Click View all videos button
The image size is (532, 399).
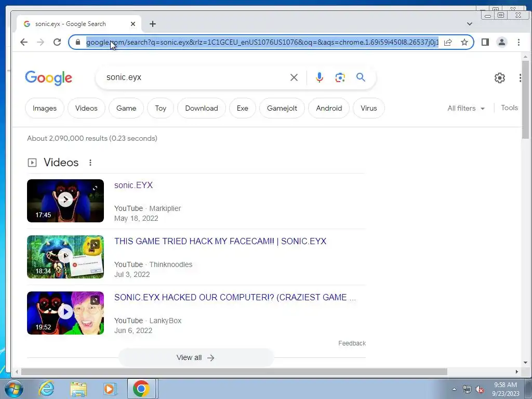(196, 357)
